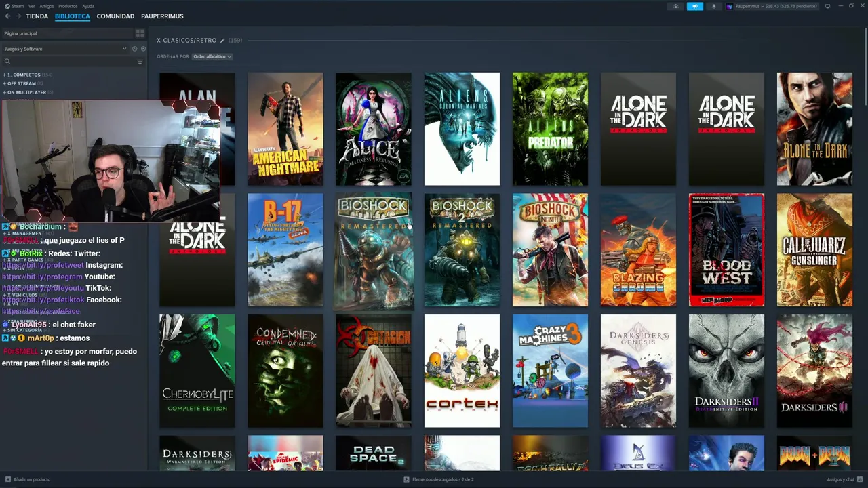868x488 pixels.
Task: Open the COMUNIDAD tab
Action: click(x=115, y=16)
